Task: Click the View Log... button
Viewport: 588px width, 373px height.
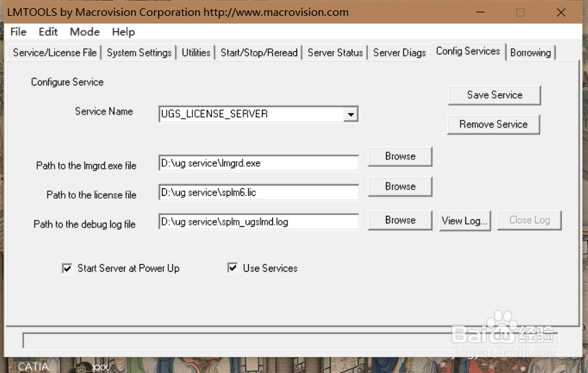Action: pos(465,220)
